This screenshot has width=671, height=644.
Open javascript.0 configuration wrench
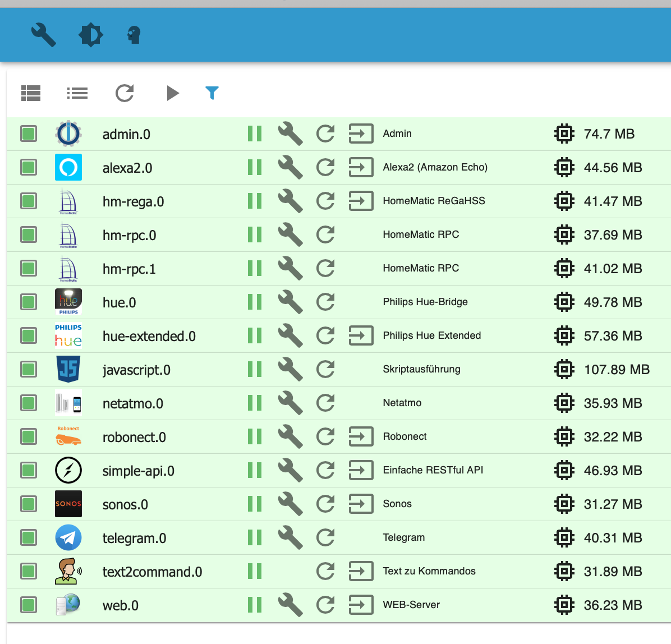click(x=290, y=369)
